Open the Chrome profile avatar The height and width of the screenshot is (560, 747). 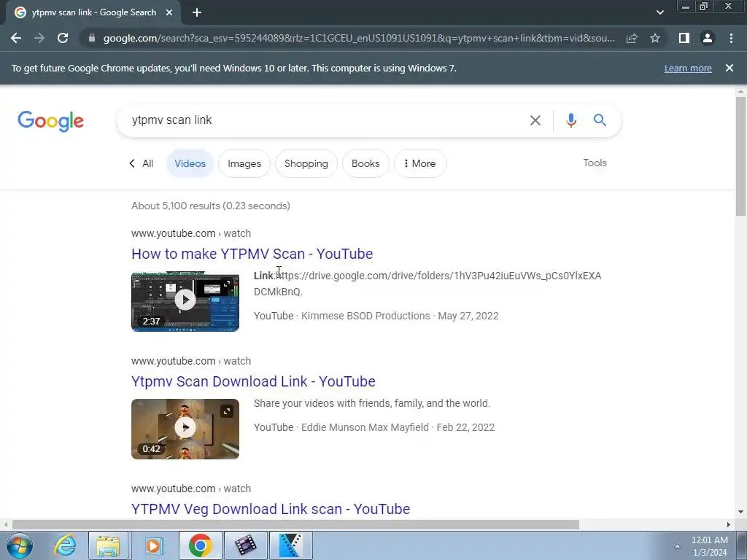coord(708,38)
